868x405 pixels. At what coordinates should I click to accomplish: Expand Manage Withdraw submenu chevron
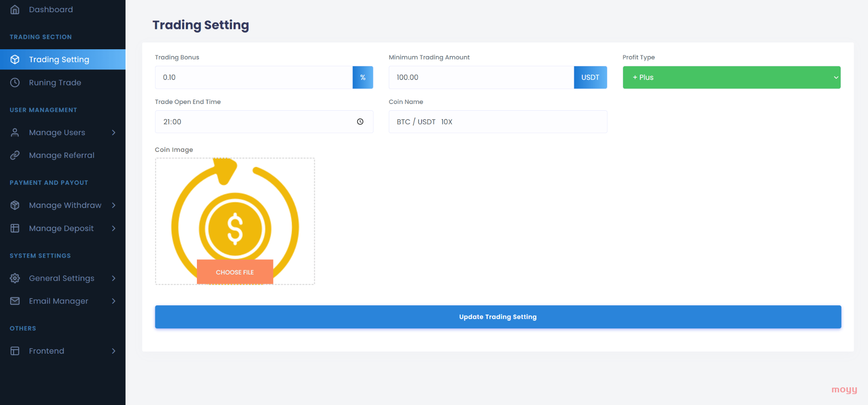click(114, 205)
